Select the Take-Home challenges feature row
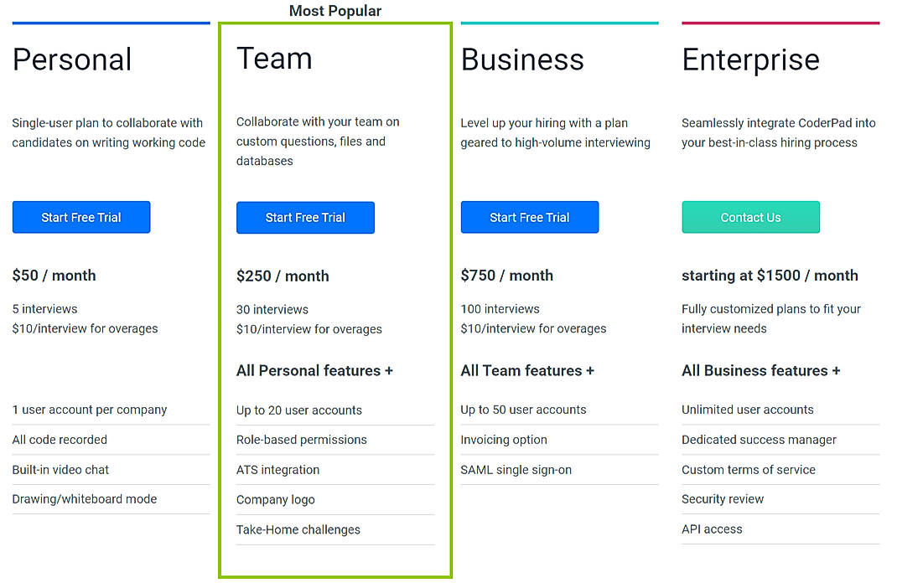This screenshot has width=897, height=588. (x=298, y=529)
